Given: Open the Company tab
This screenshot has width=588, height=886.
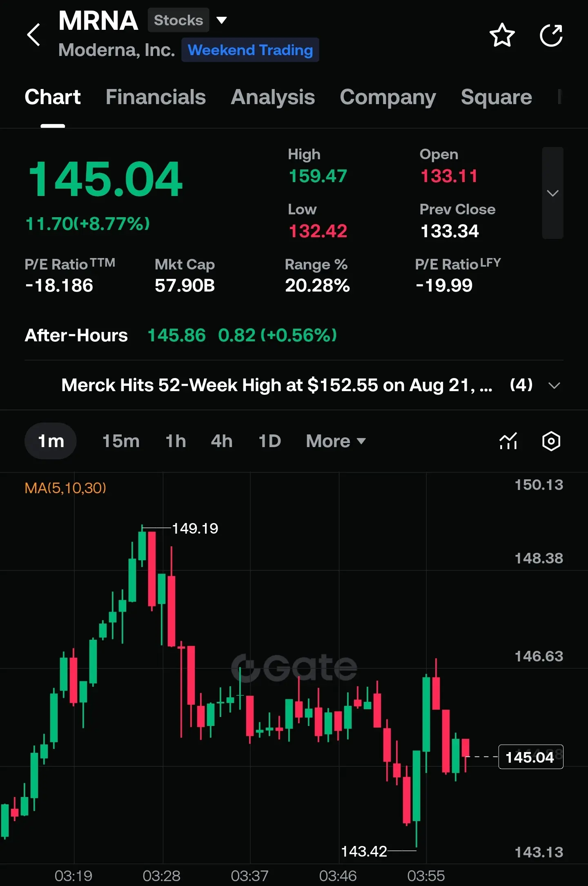Looking at the screenshot, I should (x=388, y=97).
